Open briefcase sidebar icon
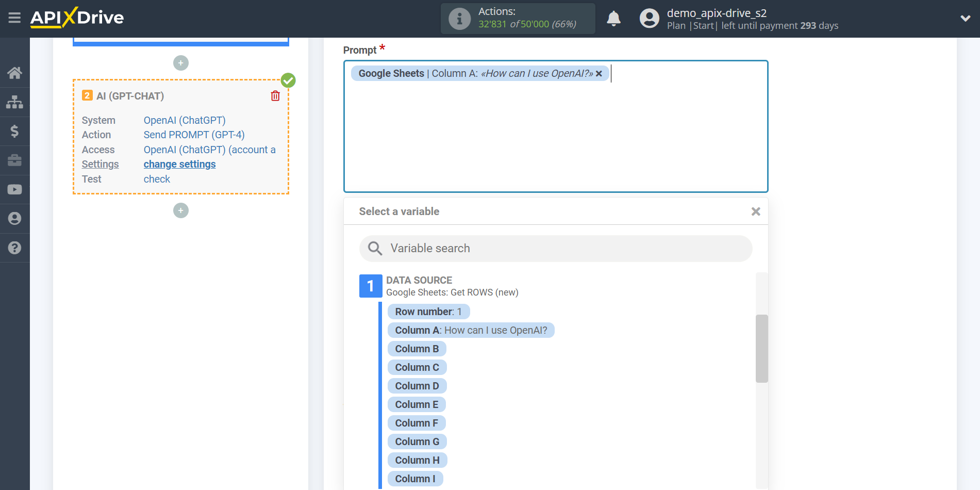 14,160
